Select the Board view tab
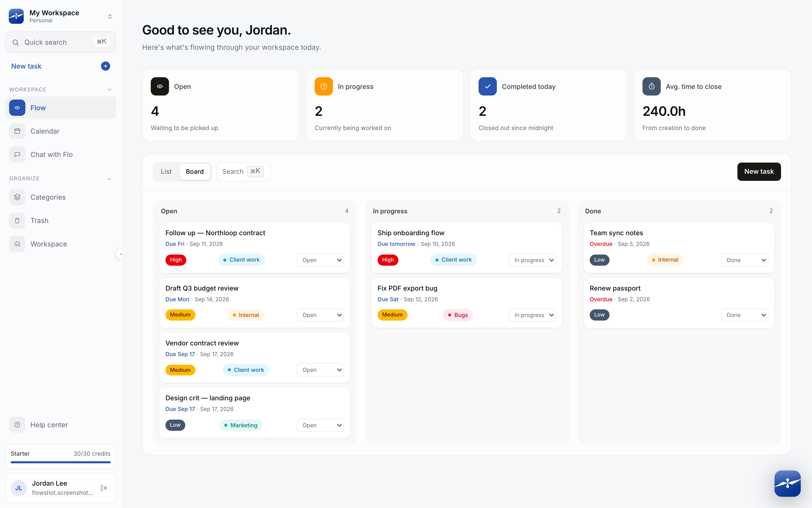 [195, 172]
